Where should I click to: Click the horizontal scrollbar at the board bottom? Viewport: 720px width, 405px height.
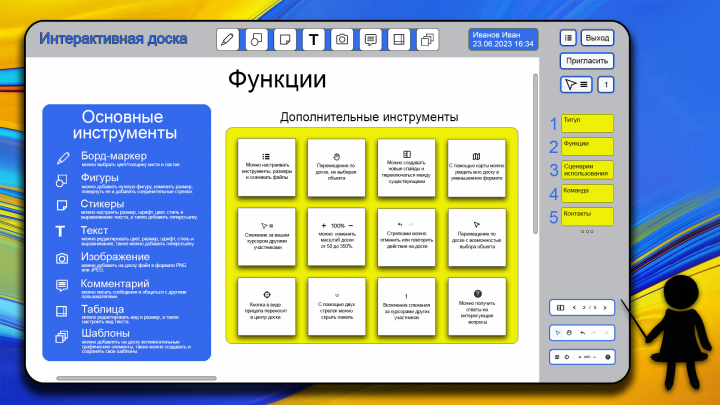click(x=136, y=378)
